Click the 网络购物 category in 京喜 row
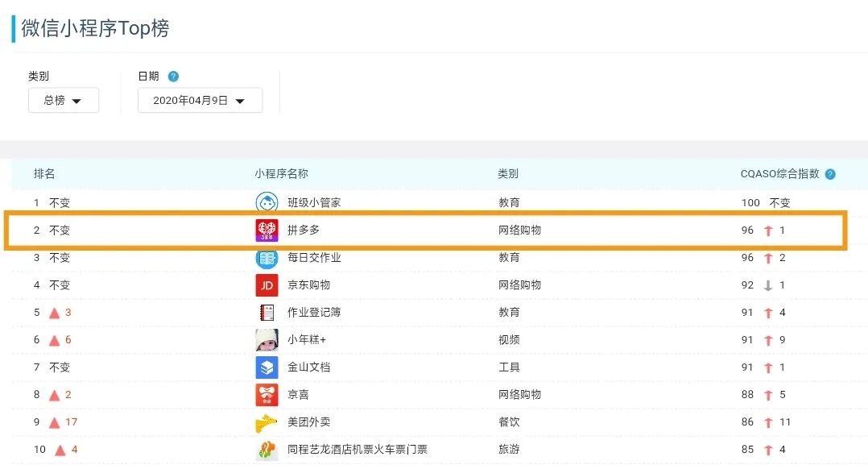This screenshot has height=465, width=868. 520,395
